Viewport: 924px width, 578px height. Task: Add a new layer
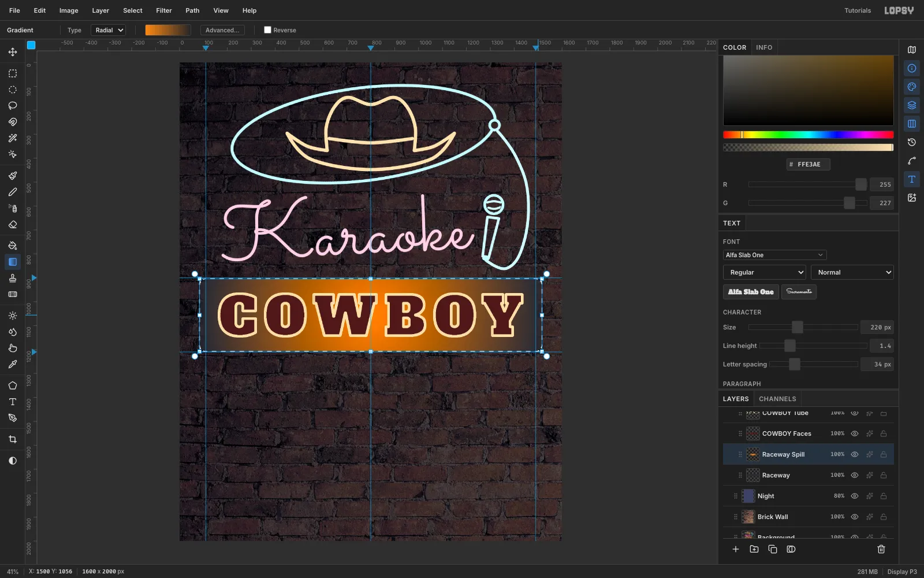(x=736, y=549)
